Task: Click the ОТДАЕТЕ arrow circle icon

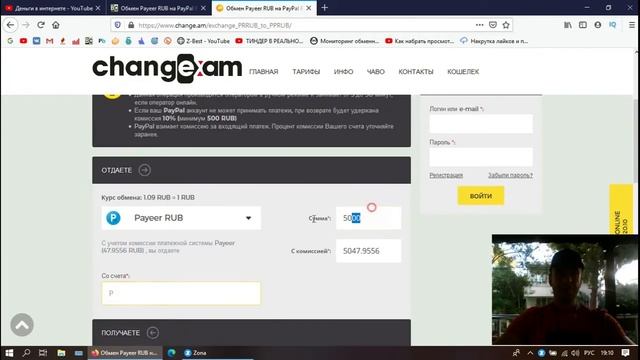Action: coord(144,170)
